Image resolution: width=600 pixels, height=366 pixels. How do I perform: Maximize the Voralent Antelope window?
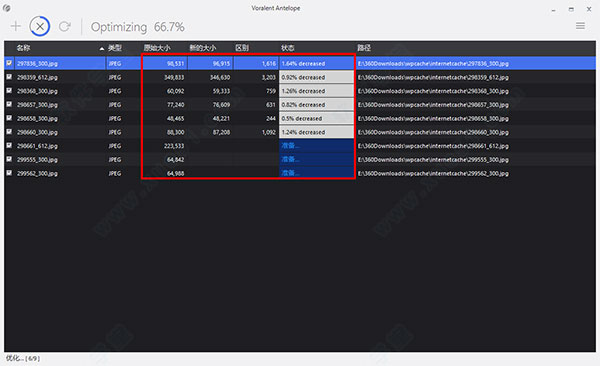[571, 9]
